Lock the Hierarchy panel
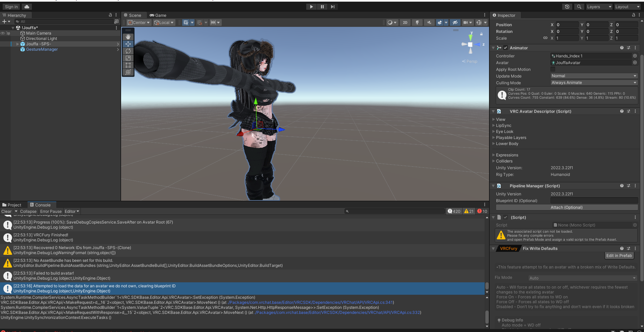Image resolution: width=644 pixels, height=332 pixels. click(x=110, y=15)
